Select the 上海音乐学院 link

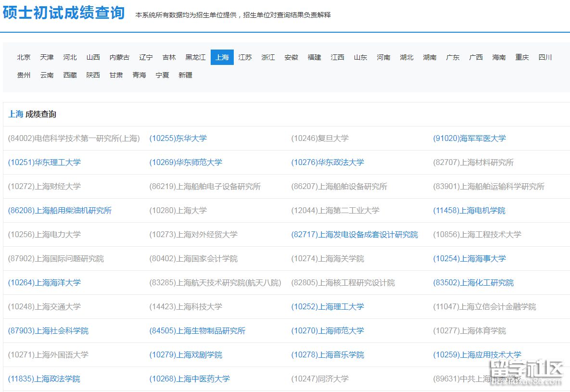click(328, 354)
